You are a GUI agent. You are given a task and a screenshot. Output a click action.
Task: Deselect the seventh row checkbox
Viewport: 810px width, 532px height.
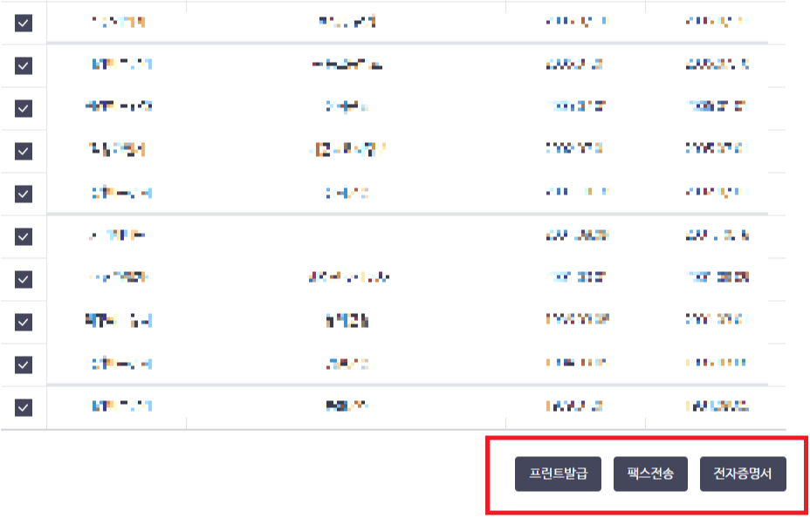tap(24, 276)
